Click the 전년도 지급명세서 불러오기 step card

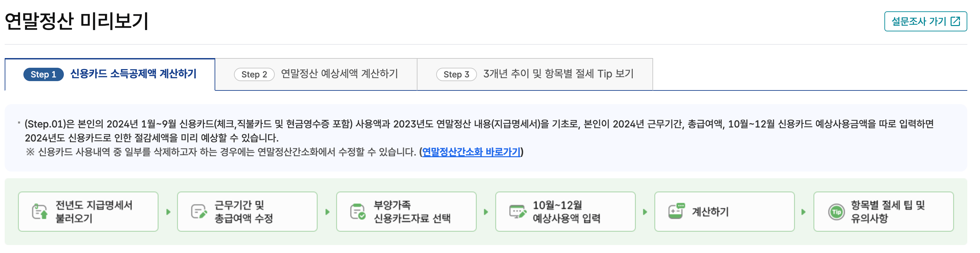pos(88,212)
